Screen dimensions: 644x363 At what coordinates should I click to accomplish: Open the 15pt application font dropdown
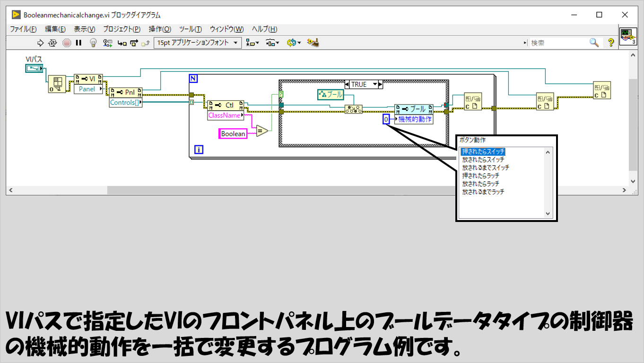tap(197, 43)
